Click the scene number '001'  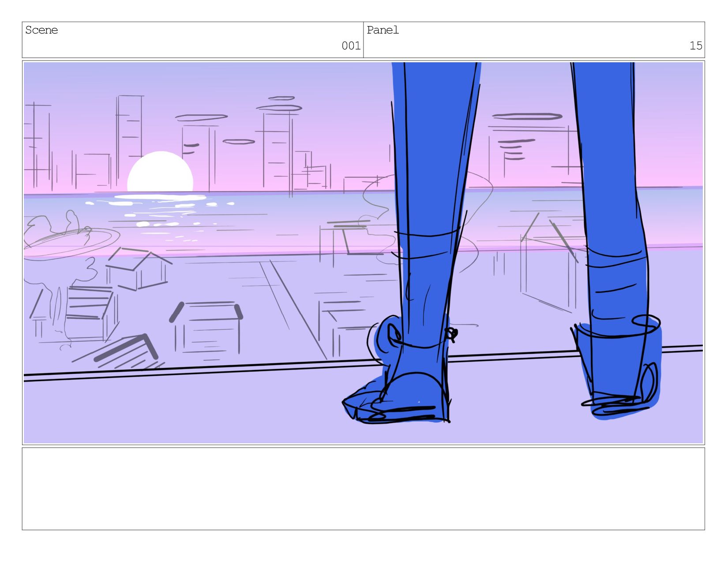351,45
